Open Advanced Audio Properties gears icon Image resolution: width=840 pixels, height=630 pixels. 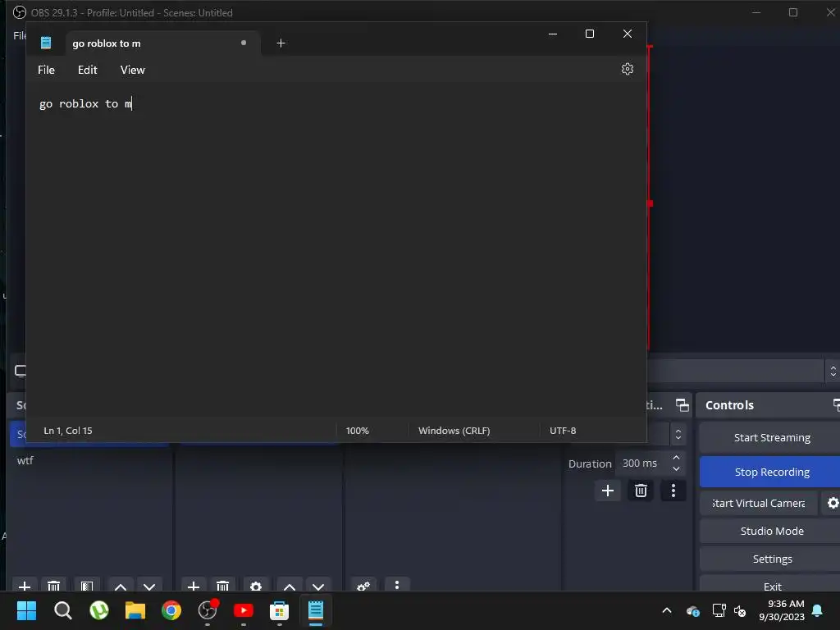click(363, 586)
